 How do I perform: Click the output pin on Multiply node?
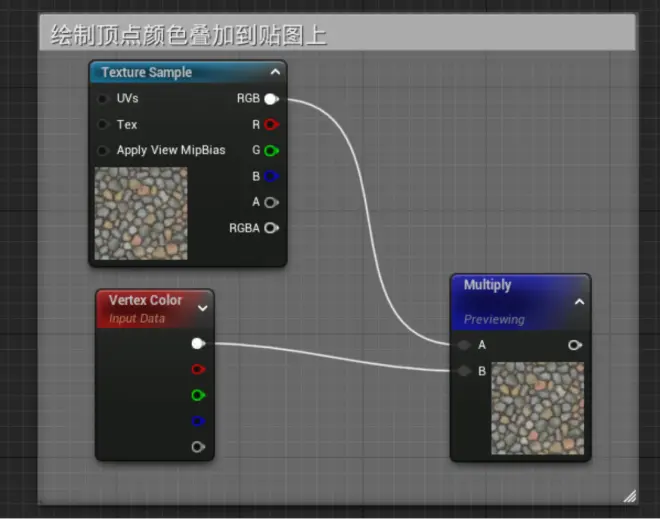pos(575,346)
